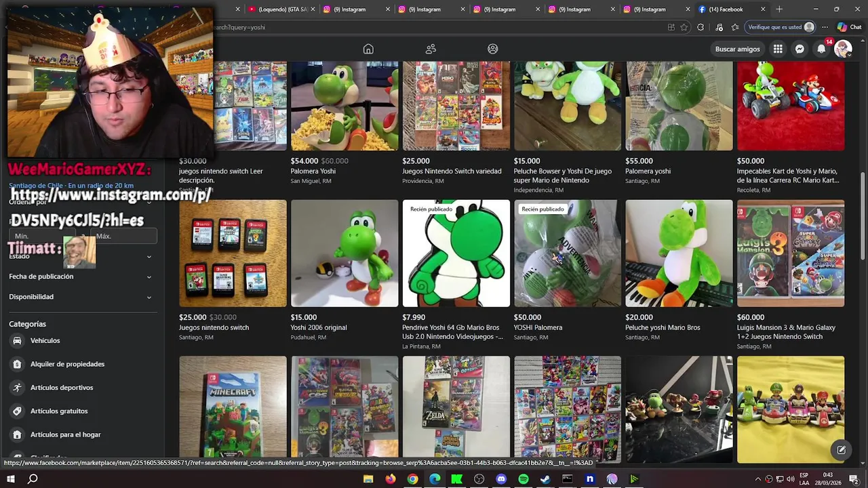This screenshot has height=488, width=868.
Task: Open Impecables Kart de Yoshi y Mario listing
Action: click(x=788, y=176)
